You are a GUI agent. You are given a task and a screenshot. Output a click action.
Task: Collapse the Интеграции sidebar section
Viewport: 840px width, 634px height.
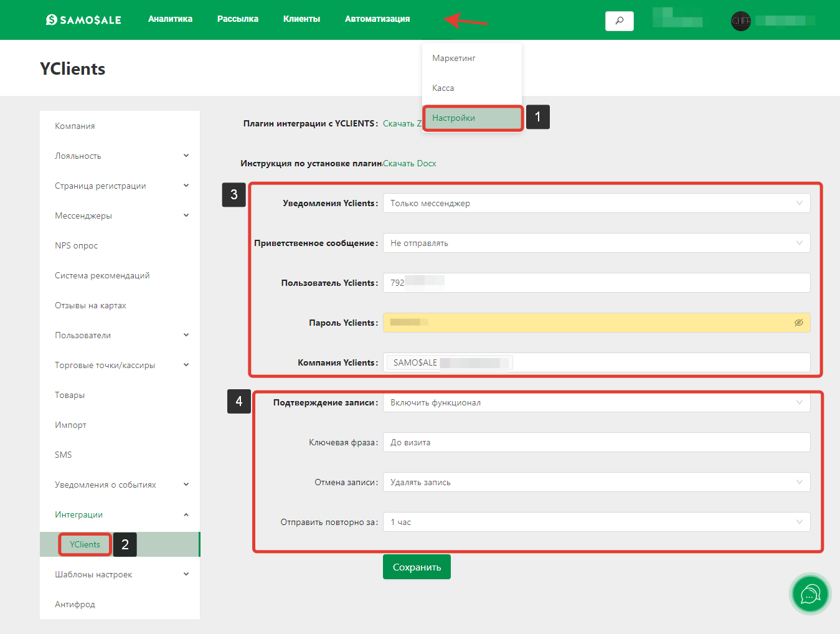pos(120,514)
